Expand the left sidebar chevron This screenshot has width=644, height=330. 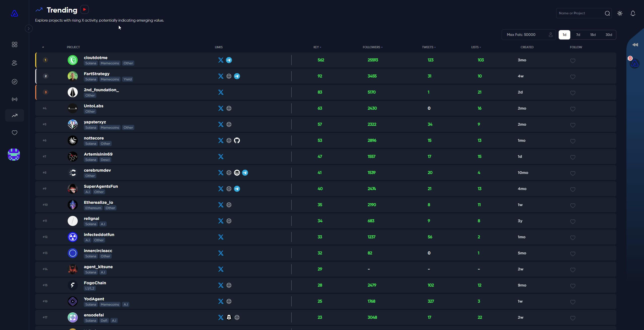click(x=29, y=29)
